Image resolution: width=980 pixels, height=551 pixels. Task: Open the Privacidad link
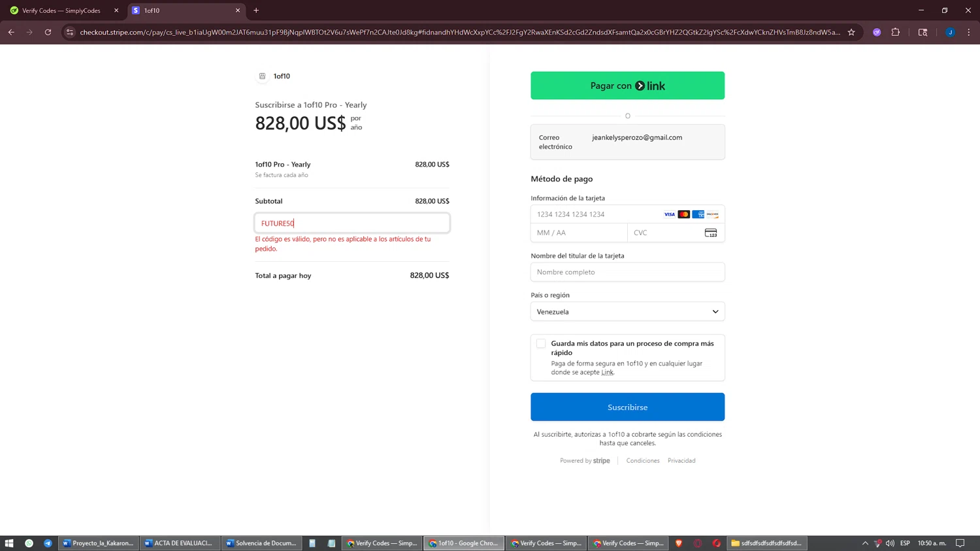[681, 461]
